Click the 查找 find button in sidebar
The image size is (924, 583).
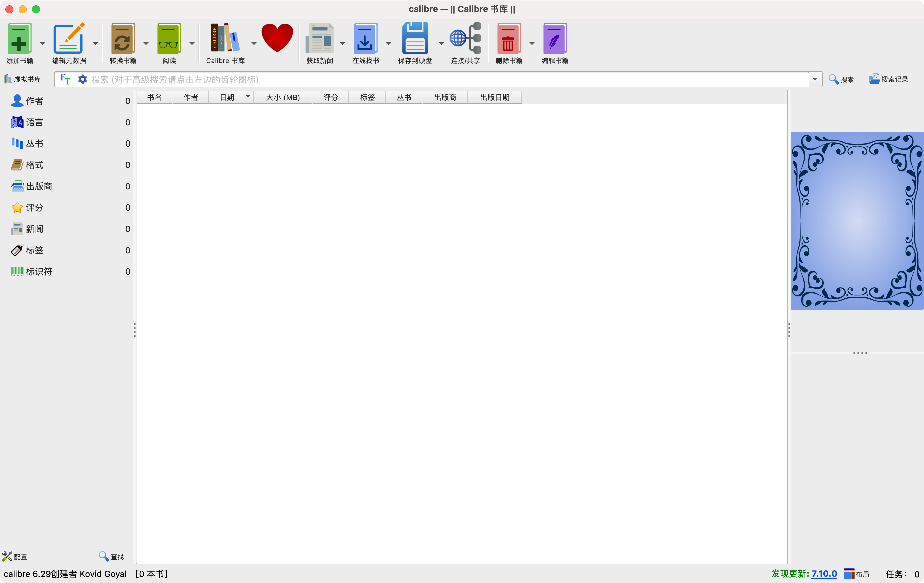111,557
